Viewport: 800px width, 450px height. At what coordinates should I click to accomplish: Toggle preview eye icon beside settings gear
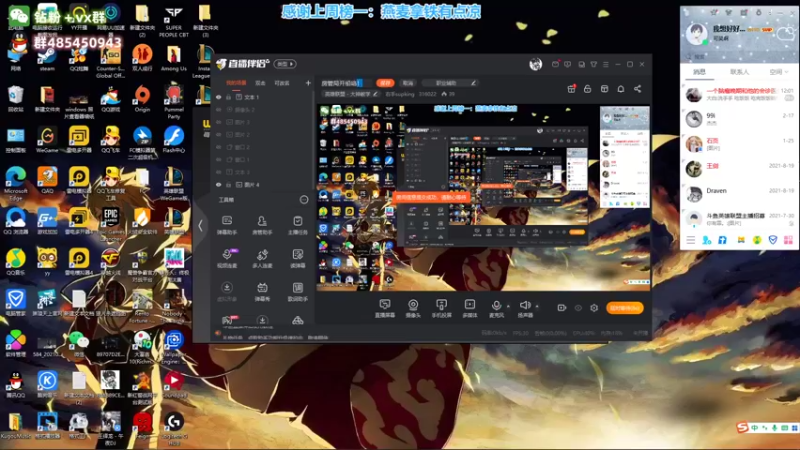(x=578, y=308)
